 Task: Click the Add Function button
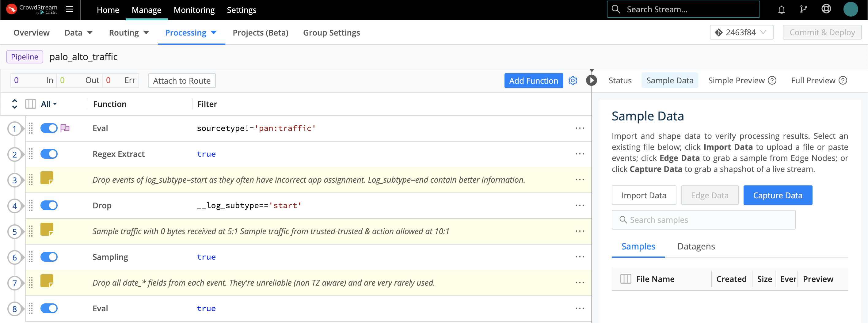pos(533,81)
